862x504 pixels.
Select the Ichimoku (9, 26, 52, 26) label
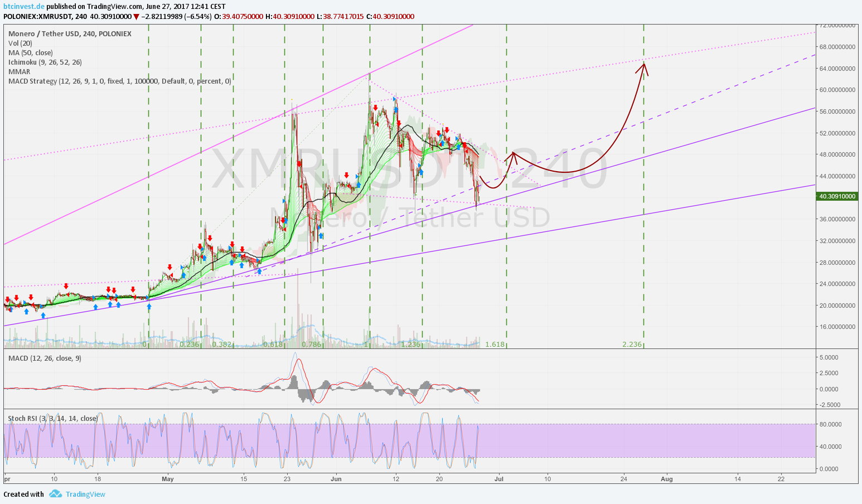point(45,62)
